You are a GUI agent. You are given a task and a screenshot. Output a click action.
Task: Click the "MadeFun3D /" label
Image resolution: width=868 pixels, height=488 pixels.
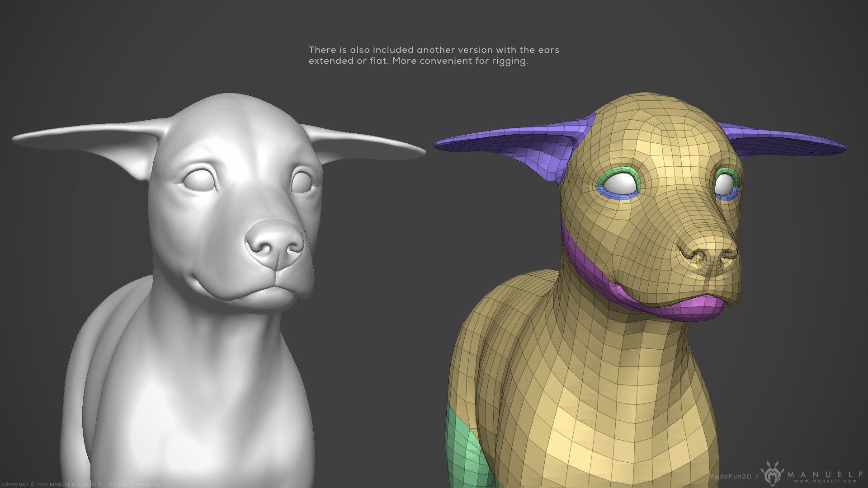pos(732,476)
